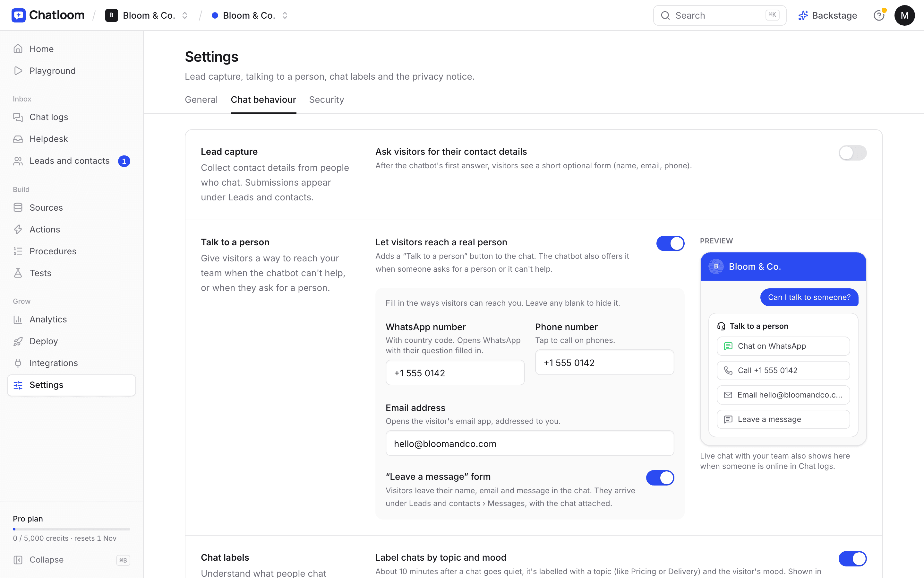Switch to the Security tab
Image resolution: width=924 pixels, height=578 pixels.
point(327,100)
